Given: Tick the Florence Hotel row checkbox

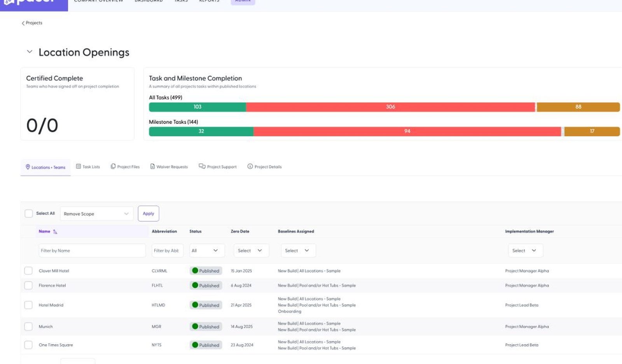Looking at the screenshot, I should pos(28,286).
